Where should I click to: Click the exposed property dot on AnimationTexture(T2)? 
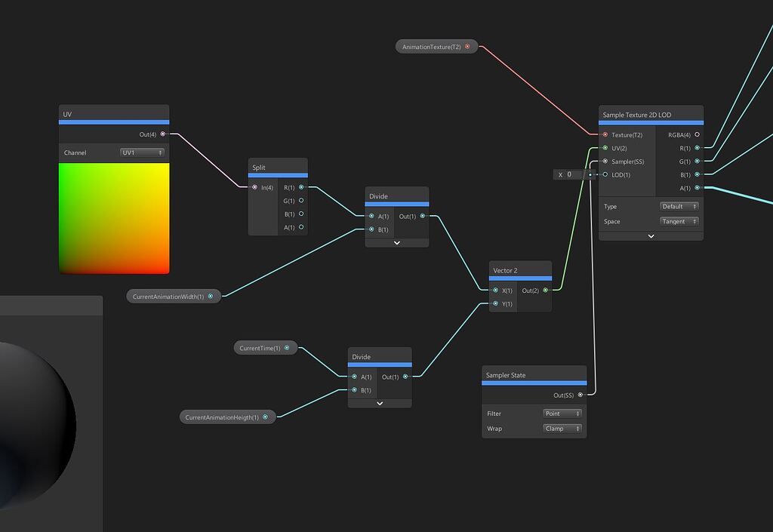point(467,45)
